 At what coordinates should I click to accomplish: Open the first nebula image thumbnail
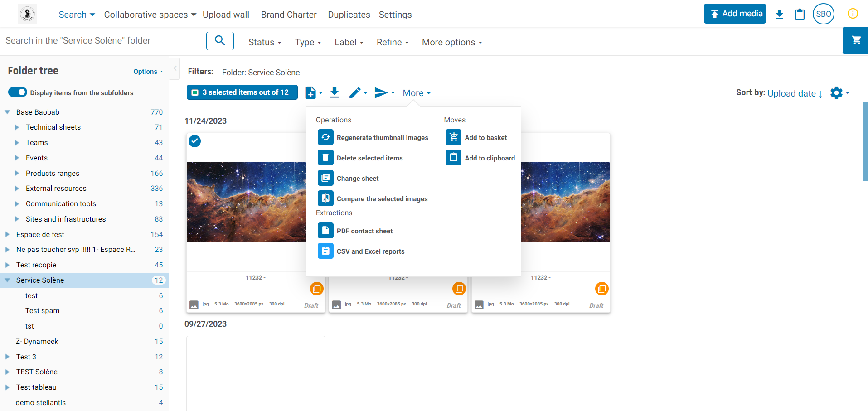246,202
